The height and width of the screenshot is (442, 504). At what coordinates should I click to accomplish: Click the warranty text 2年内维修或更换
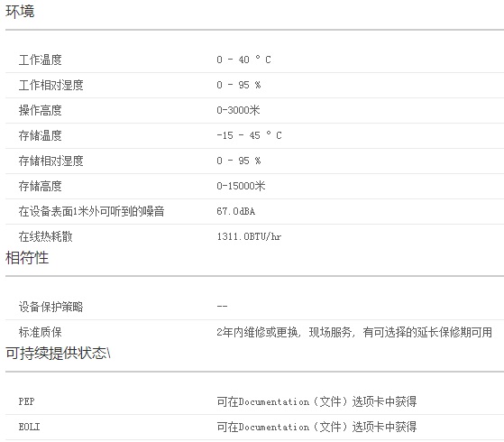pos(257,332)
